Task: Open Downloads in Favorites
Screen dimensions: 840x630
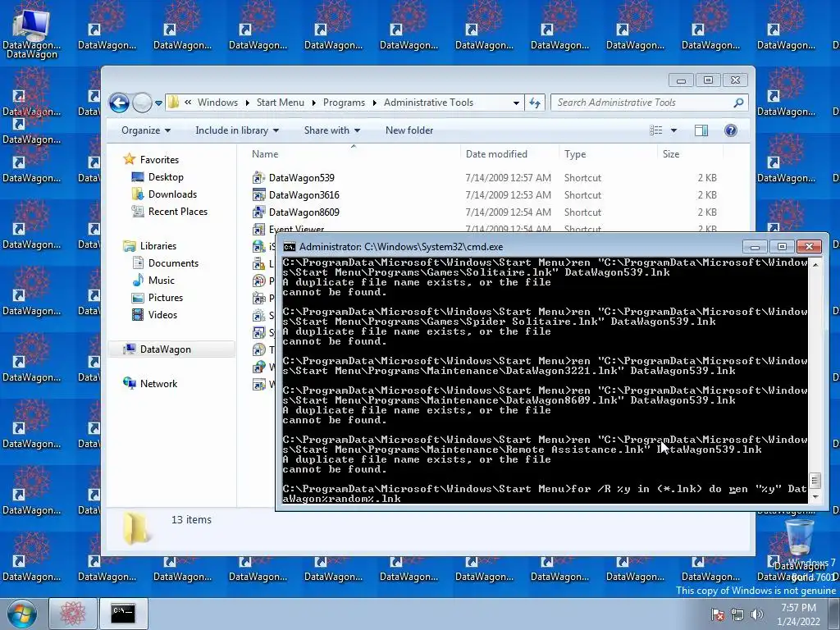Action: click(x=172, y=194)
